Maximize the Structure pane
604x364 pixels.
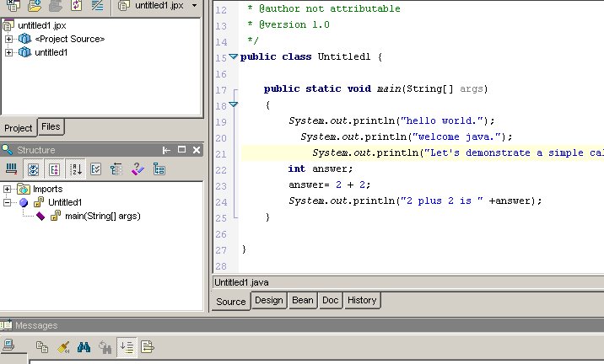pyautogui.click(x=182, y=150)
